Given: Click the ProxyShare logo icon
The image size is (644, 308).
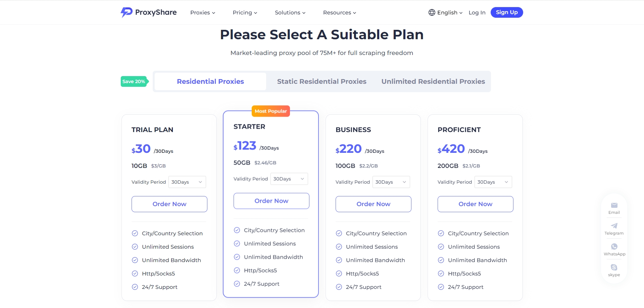Looking at the screenshot, I should (127, 12).
